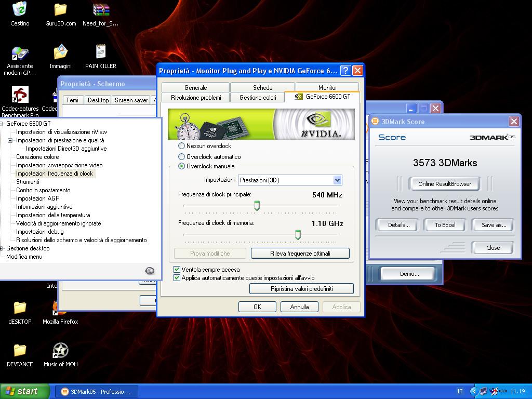Open Informazioni aggiuntive entry
The image size is (532, 399).
click(44, 207)
